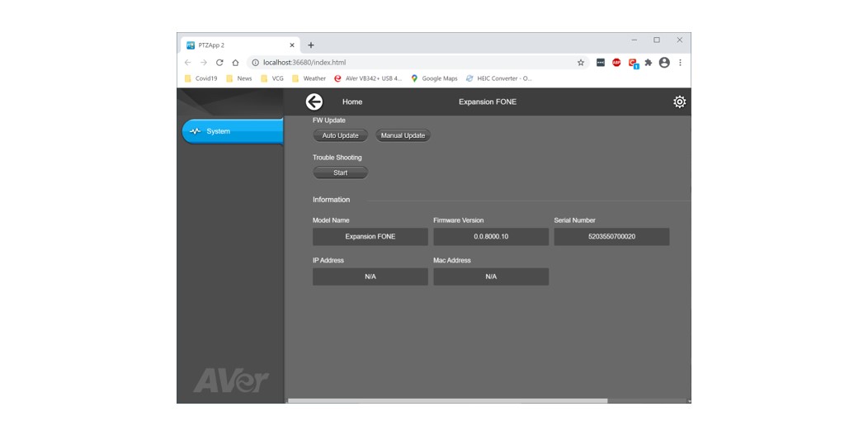Open the Extensions puzzle piece icon

[x=649, y=63]
